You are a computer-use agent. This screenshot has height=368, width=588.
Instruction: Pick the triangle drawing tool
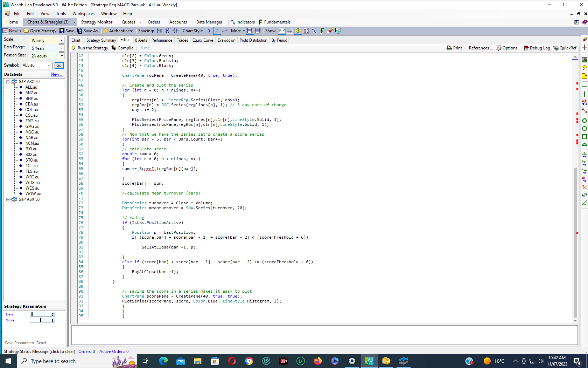(584, 145)
